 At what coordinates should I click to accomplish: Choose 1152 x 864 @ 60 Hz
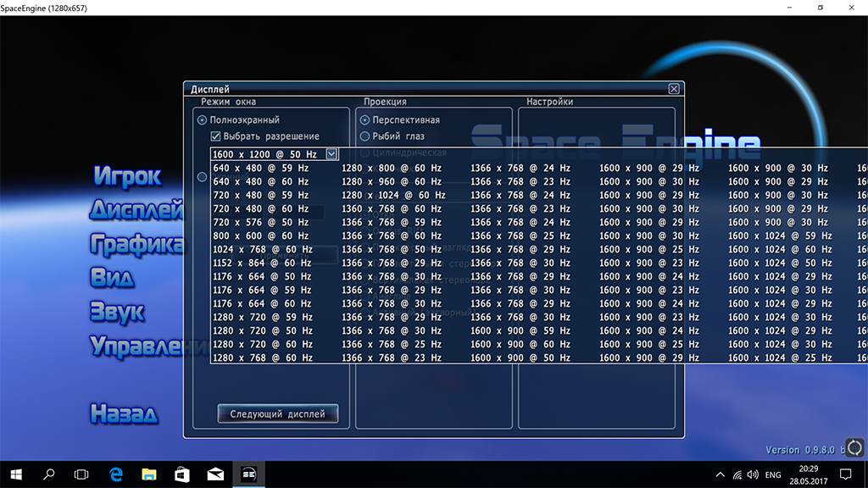point(263,263)
